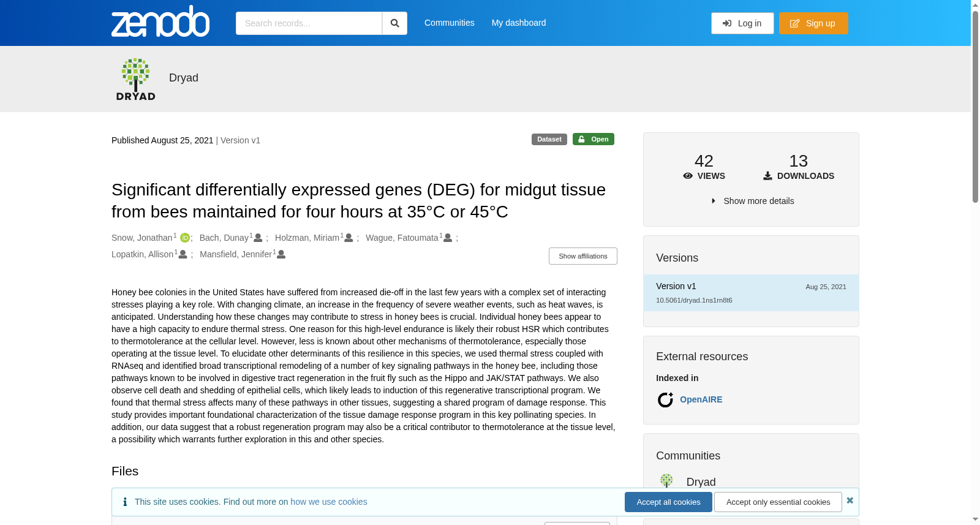This screenshot has width=980, height=525.
Task: Click the Log in button
Action: click(742, 23)
